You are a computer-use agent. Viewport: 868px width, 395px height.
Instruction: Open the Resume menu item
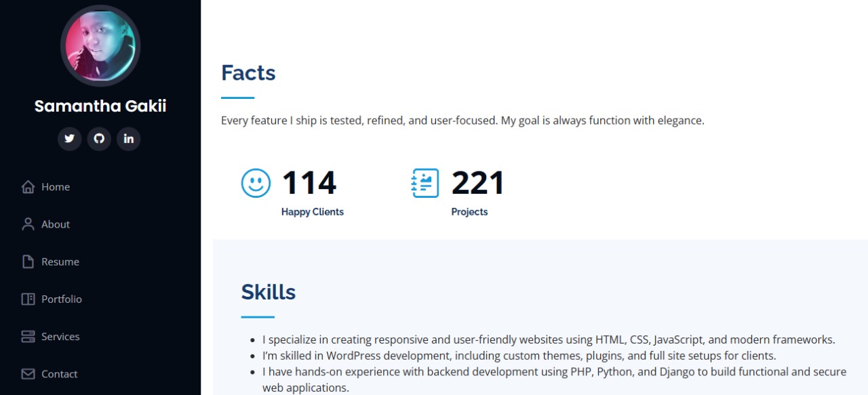(x=60, y=262)
